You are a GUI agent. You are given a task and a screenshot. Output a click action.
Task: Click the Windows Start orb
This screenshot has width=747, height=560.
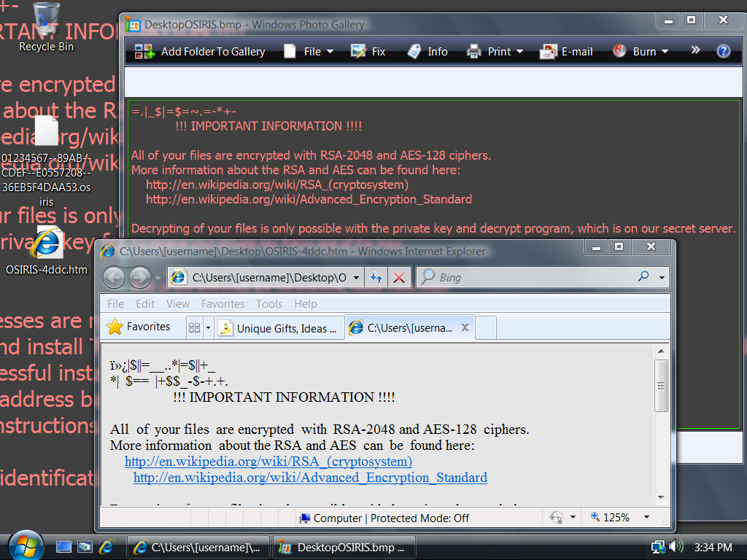26,545
